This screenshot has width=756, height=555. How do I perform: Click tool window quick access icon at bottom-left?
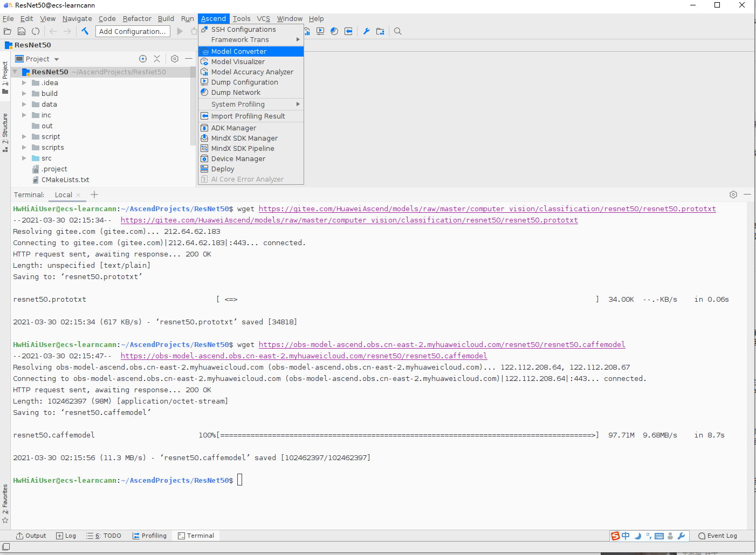point(6,547)
